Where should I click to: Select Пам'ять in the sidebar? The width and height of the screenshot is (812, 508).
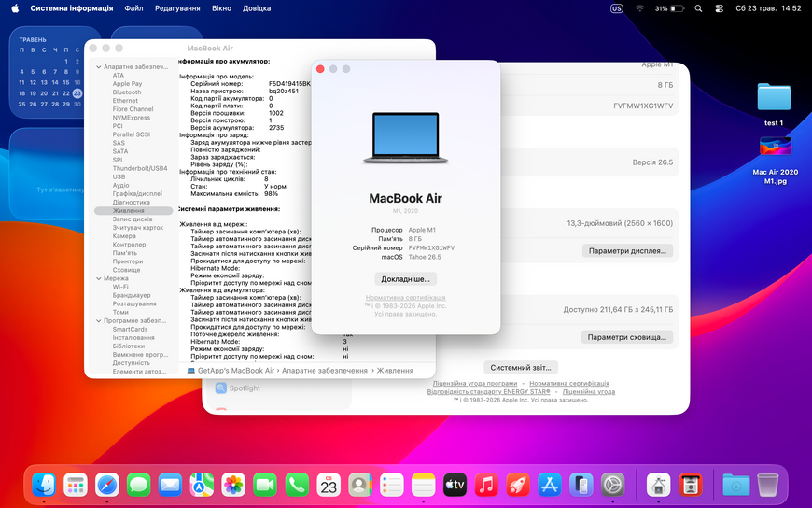pos(125,253)
